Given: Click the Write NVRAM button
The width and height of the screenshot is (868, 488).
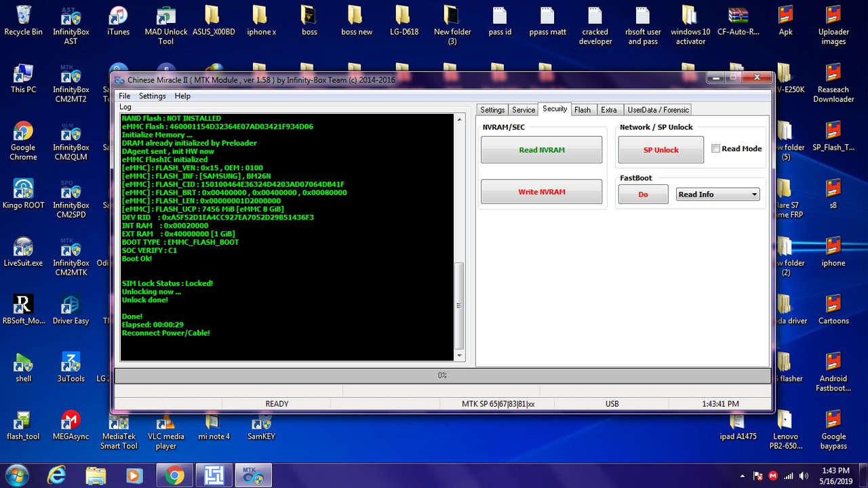Looking at the screenshot, I should [541, 192].
